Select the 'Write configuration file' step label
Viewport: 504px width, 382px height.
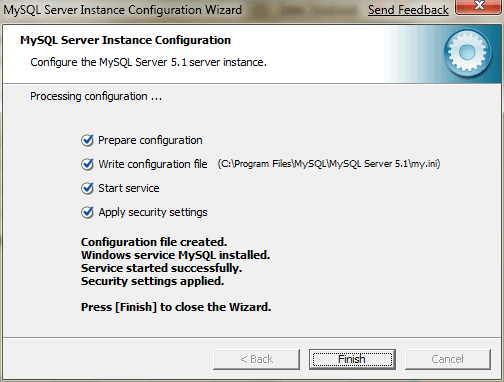coord(153,164)
